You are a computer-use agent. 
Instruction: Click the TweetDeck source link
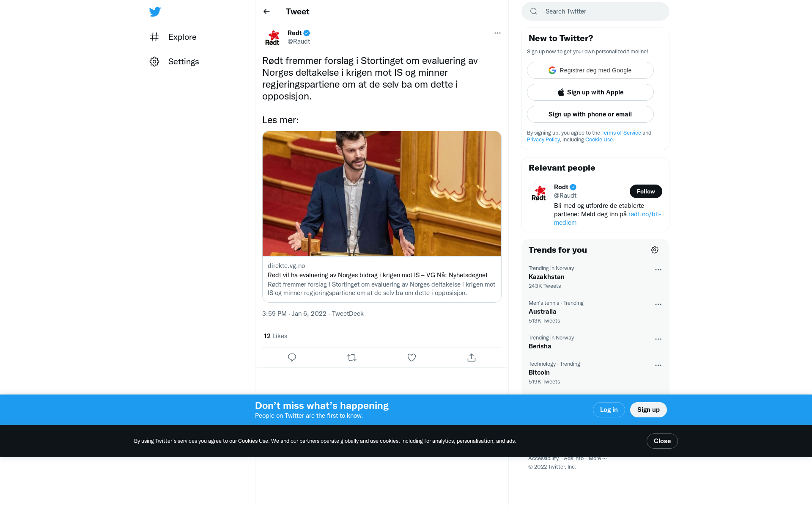[x=348, y=314]
